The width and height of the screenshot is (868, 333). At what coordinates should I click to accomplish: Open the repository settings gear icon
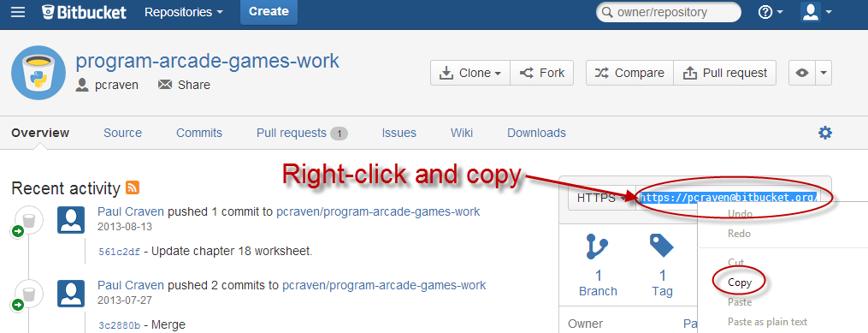click(825, 133)
